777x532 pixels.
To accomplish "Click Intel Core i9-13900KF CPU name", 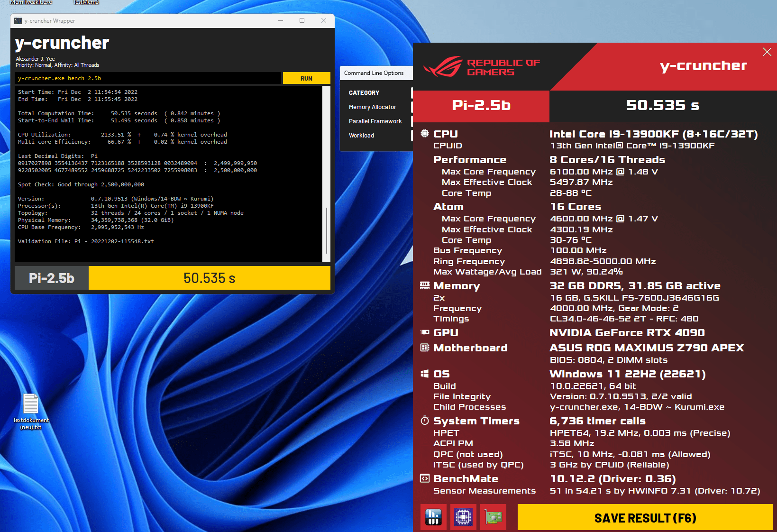I will [x=654, y=134].
